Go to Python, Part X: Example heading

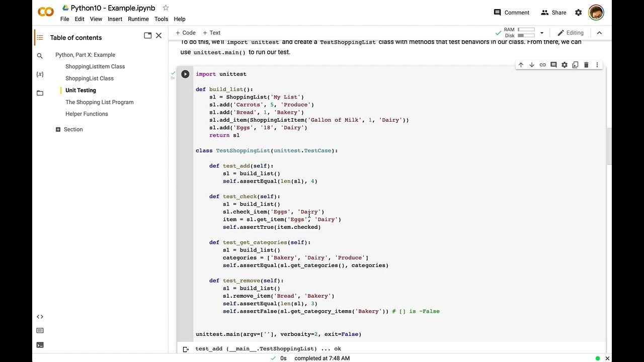coord(85,55)
